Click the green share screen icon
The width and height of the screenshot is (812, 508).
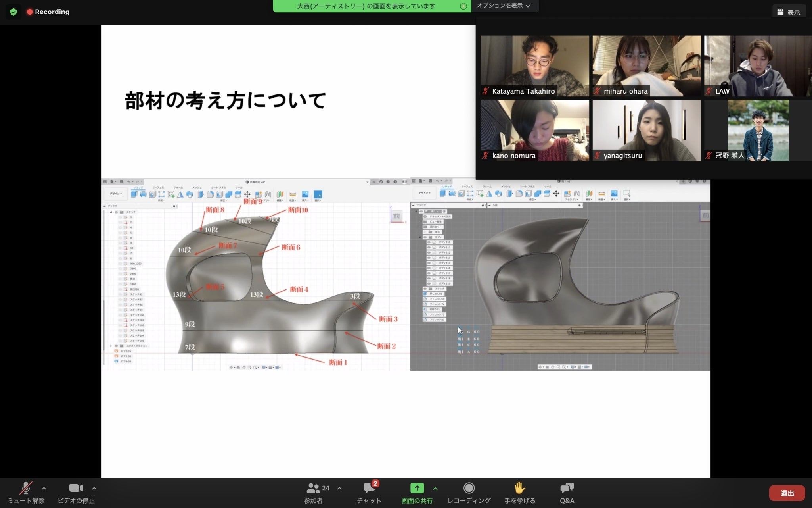(x=417, y=488)
